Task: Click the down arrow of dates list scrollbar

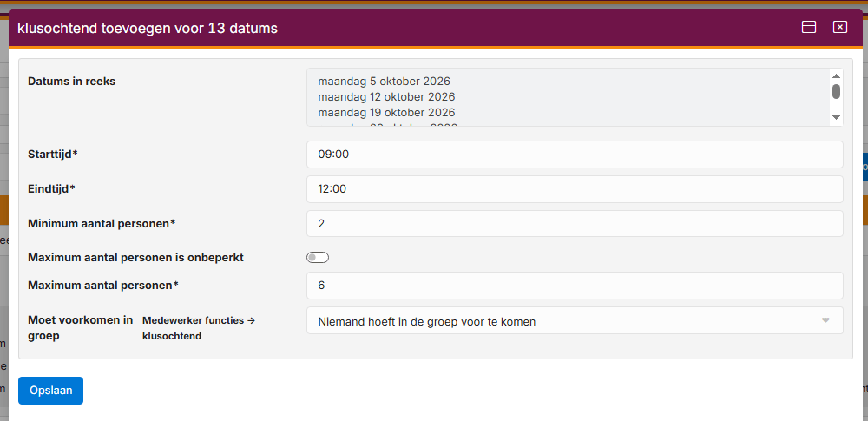Action: [836, 117]
